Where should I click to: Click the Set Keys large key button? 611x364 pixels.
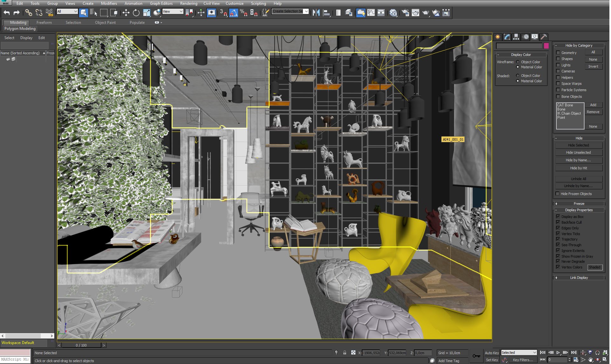pos(476,356)
